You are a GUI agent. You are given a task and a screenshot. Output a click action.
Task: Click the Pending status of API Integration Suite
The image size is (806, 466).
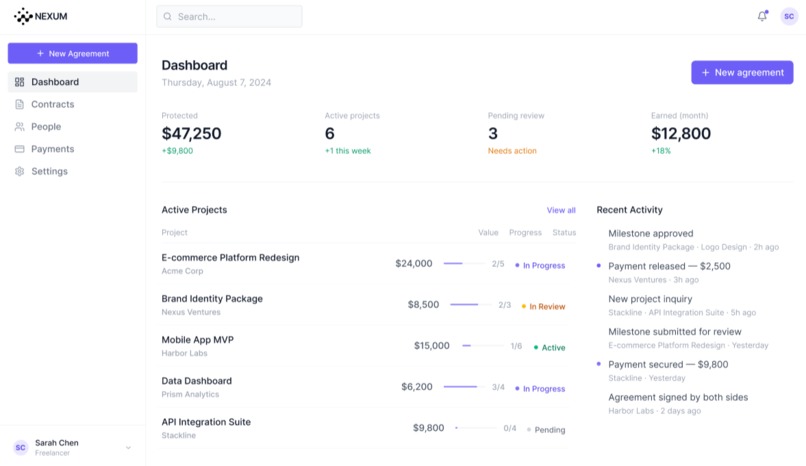click(546, 430)
